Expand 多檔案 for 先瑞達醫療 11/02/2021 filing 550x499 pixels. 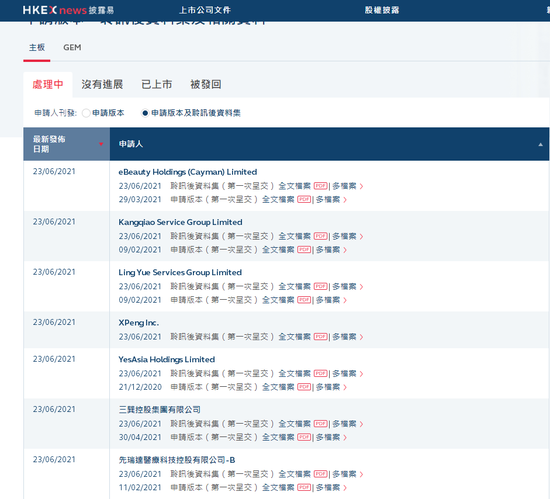(x=331, y=487)
